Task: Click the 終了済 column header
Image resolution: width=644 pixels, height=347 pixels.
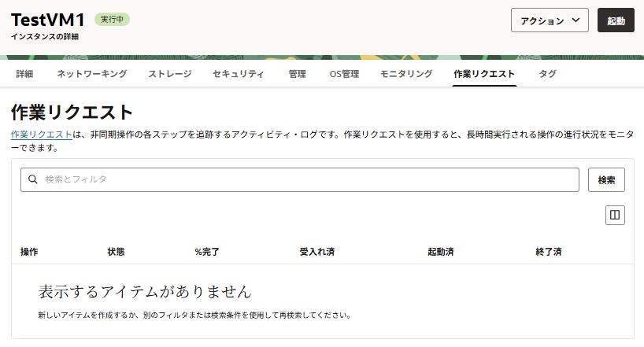Action: click(x=548, y=252)
